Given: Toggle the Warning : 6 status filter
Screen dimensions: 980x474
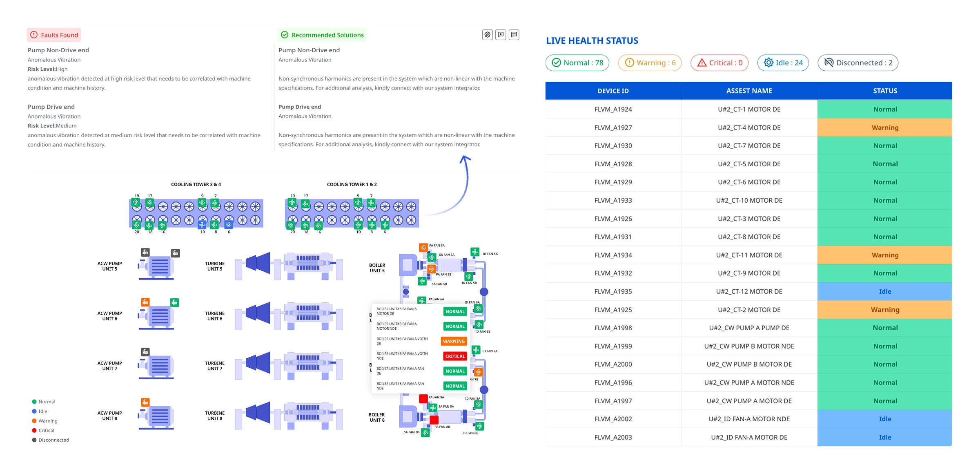Looking at the screenshot, I should [x=650, y=63].
